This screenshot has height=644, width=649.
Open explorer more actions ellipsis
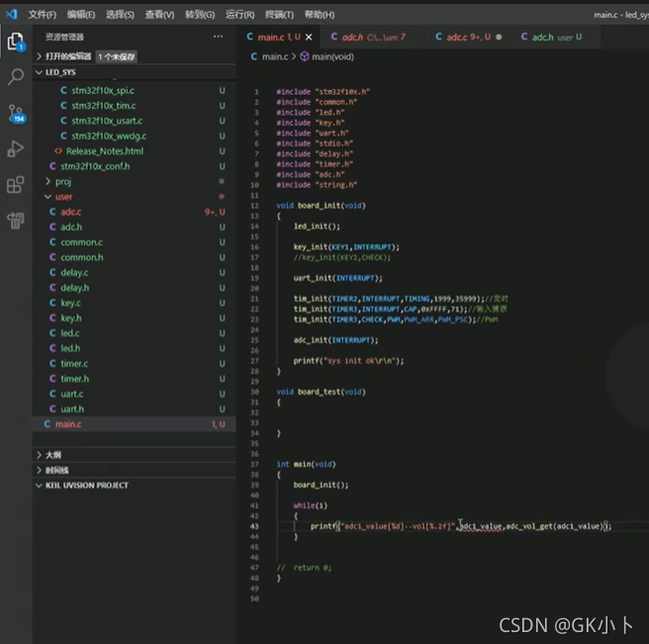click(x=218, y=37)
